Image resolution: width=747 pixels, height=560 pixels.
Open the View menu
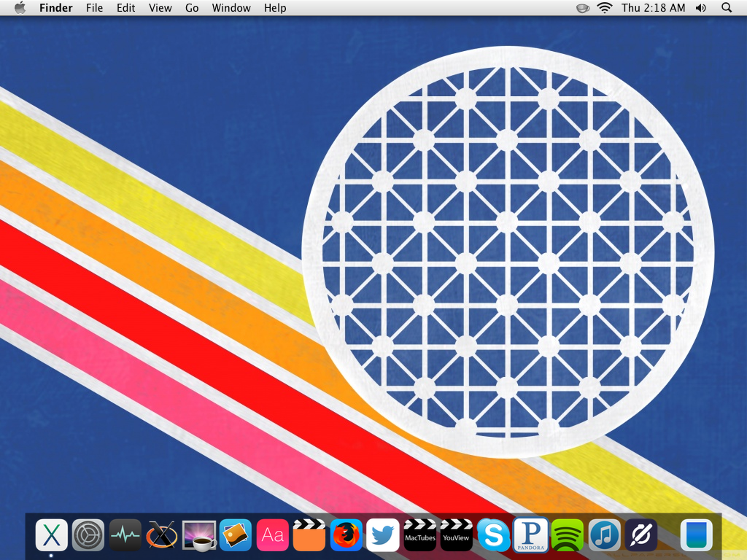(160, 7)
